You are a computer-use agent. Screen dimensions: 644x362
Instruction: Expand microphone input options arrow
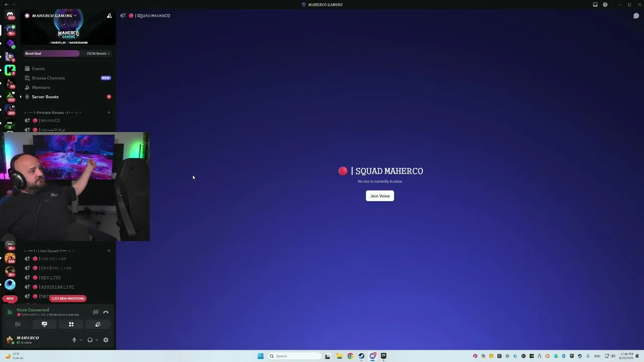[81, 340]
